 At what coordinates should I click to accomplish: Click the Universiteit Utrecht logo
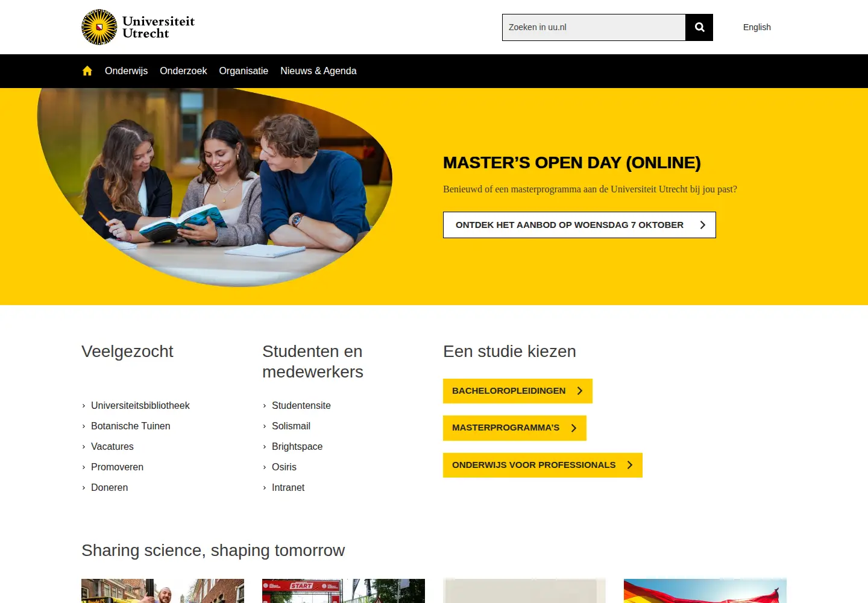(x=138, y=27)
